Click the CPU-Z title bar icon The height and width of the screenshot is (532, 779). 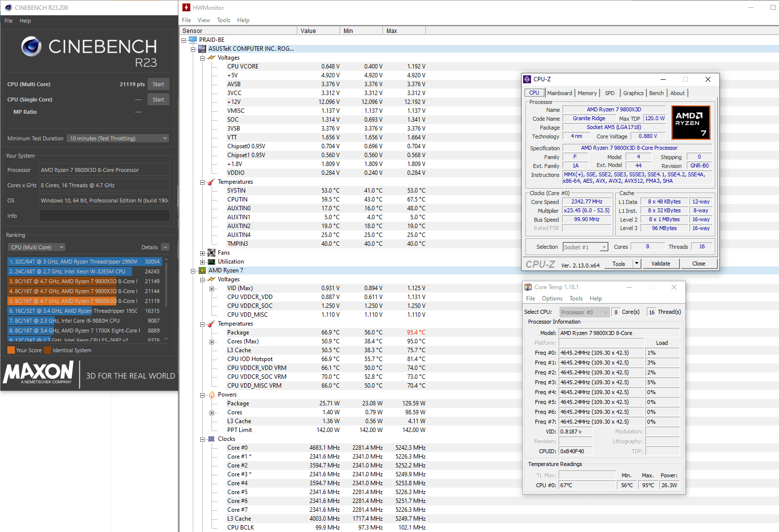click(527, 79)
